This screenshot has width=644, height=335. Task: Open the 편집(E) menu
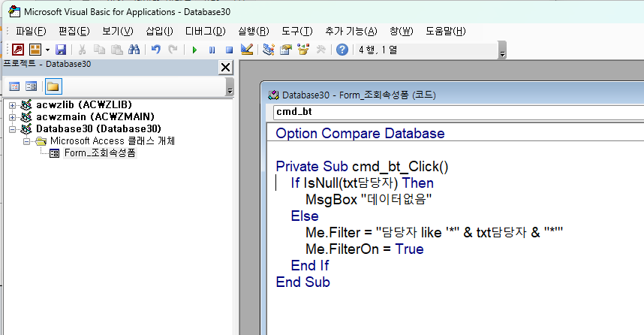click(74, 32)
